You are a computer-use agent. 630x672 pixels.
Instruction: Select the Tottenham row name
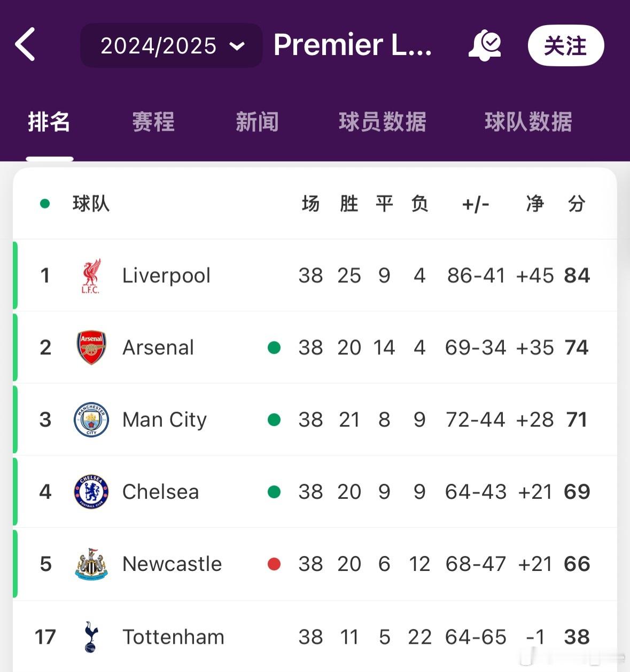pos(173,637)
